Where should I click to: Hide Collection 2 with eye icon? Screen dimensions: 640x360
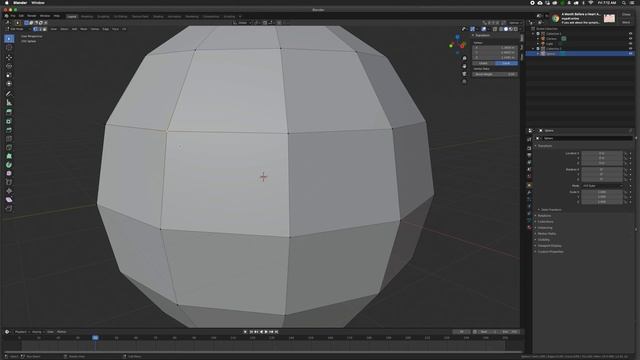(x=631, y=49)
